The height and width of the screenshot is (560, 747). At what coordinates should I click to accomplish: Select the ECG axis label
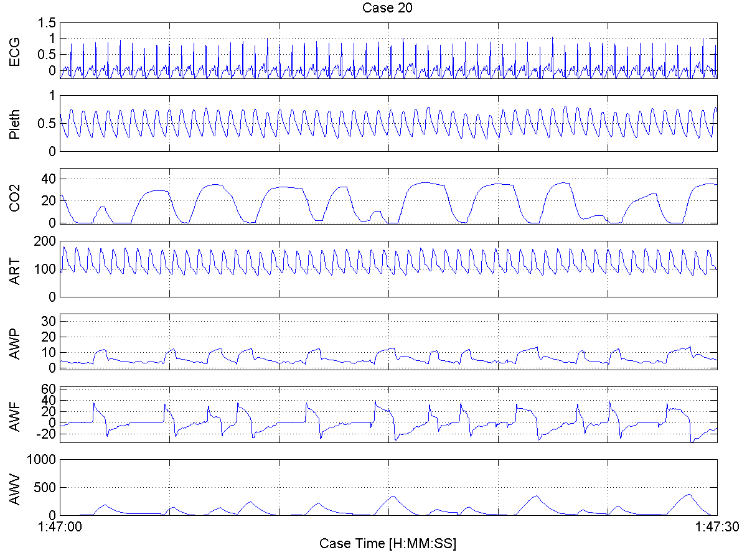15,52
